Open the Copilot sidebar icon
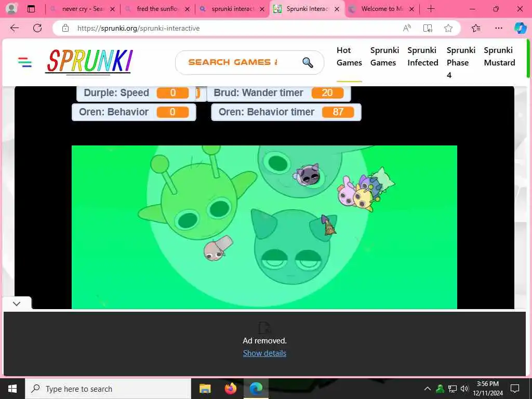Screen dimensions: 532x399 pyautogui.click(x=520, y=28)
